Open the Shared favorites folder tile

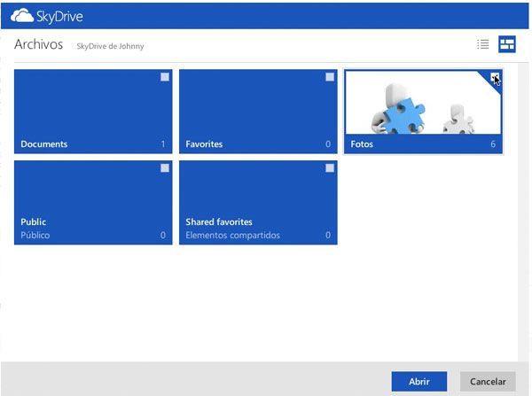coord(258,202)
